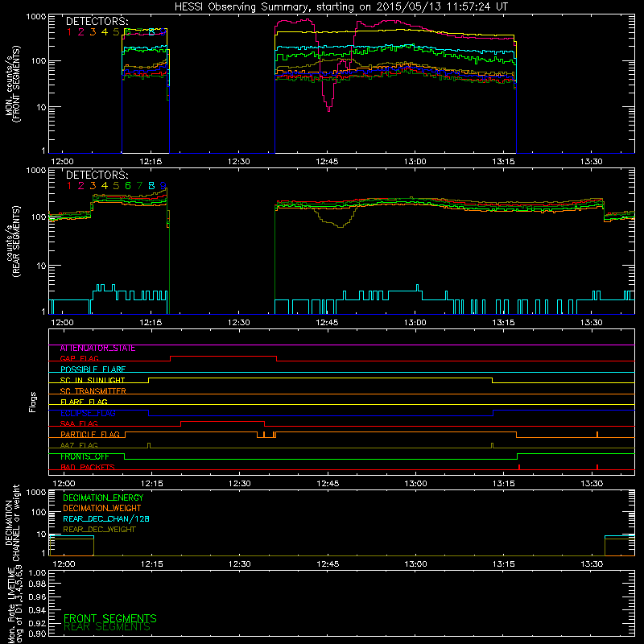Click the '0.92' livetime y-axis tick
Screen dimensions: 644x644
(37, 623)
